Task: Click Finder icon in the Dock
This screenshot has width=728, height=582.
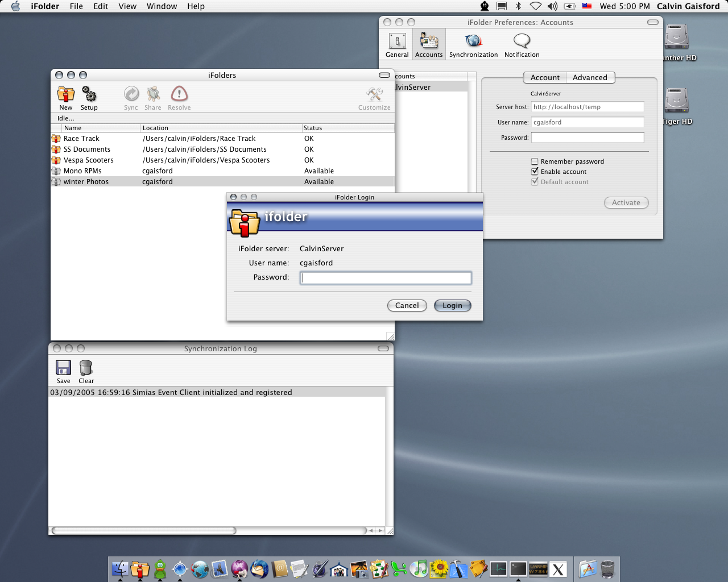Action: coord(120,569)
